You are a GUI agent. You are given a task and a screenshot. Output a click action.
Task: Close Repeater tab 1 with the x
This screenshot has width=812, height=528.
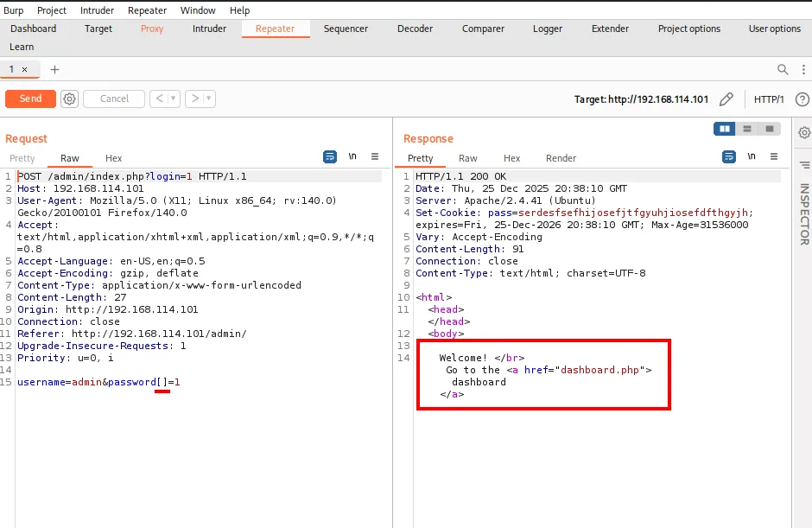24,69
